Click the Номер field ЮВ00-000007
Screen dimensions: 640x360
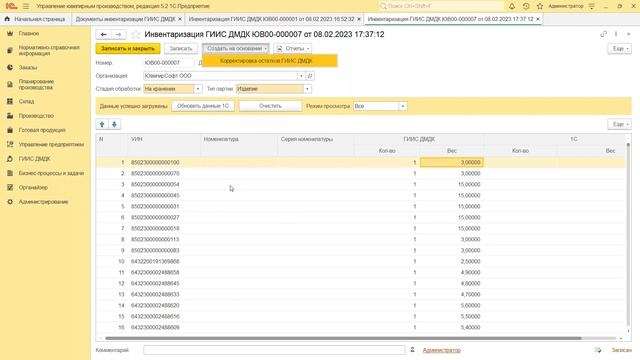pyautogui.click(x=169, y=63)
